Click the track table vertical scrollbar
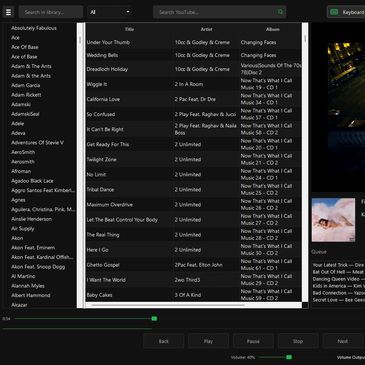The width and height of the screenshot is (365, 365). pos(305,162)
